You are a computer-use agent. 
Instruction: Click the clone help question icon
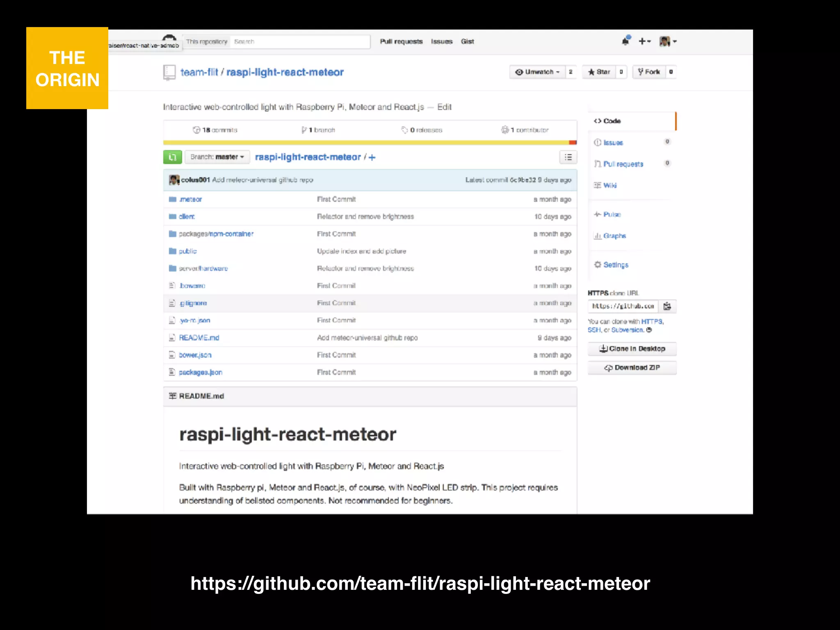click(649, 330)
